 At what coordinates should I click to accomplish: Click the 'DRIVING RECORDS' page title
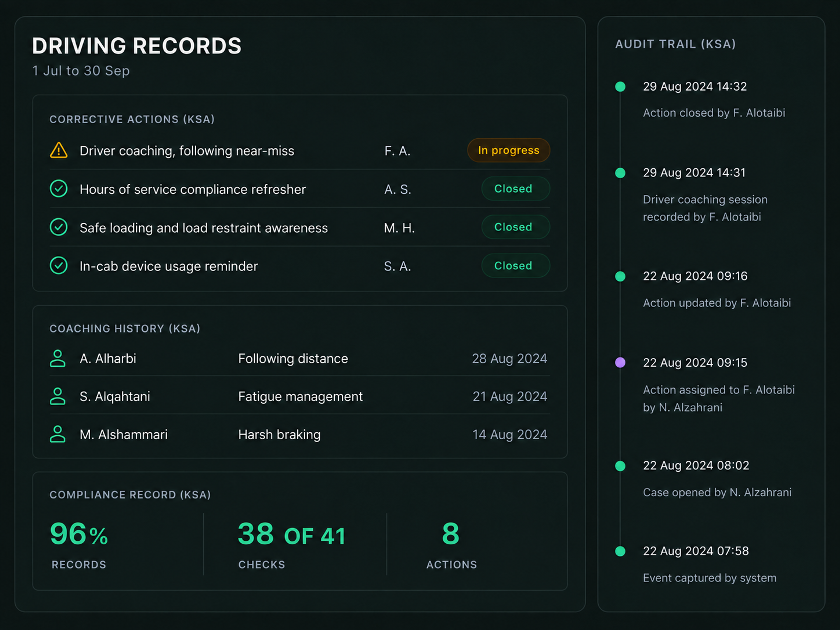click(x=137, y=46)
